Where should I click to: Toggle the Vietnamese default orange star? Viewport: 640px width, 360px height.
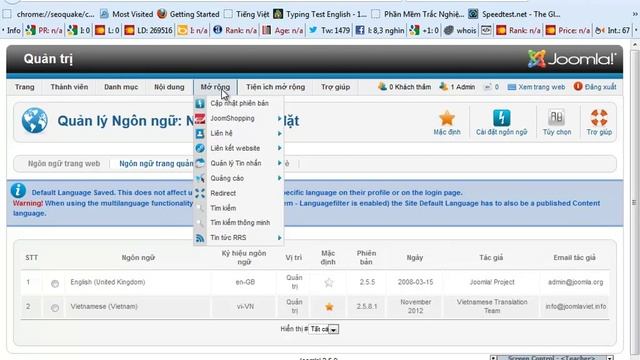point(329,307)
